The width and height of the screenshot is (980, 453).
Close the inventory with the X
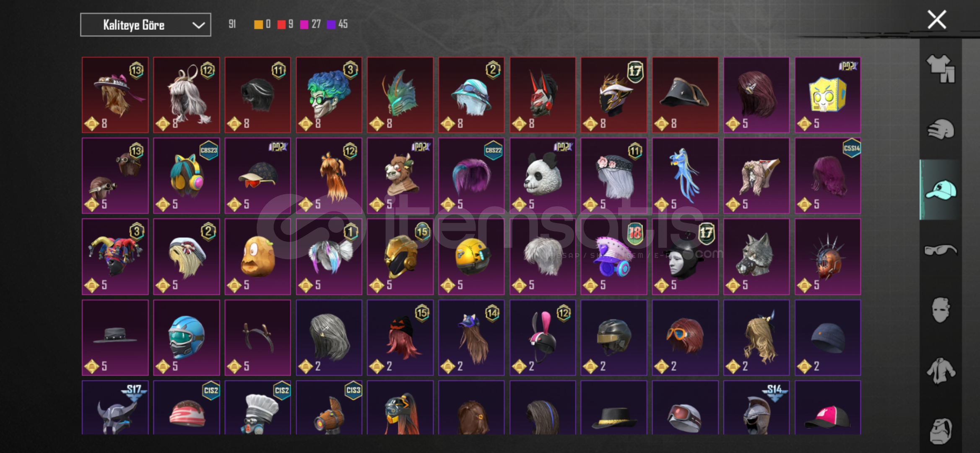pos(936,20)
